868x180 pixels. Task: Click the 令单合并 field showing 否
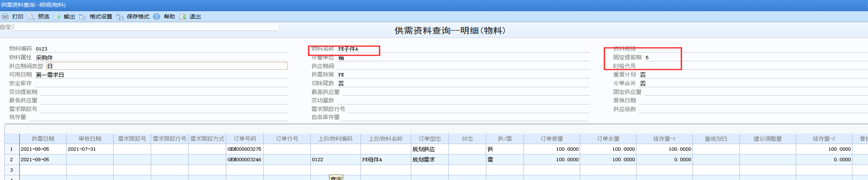tap(753, 83)
